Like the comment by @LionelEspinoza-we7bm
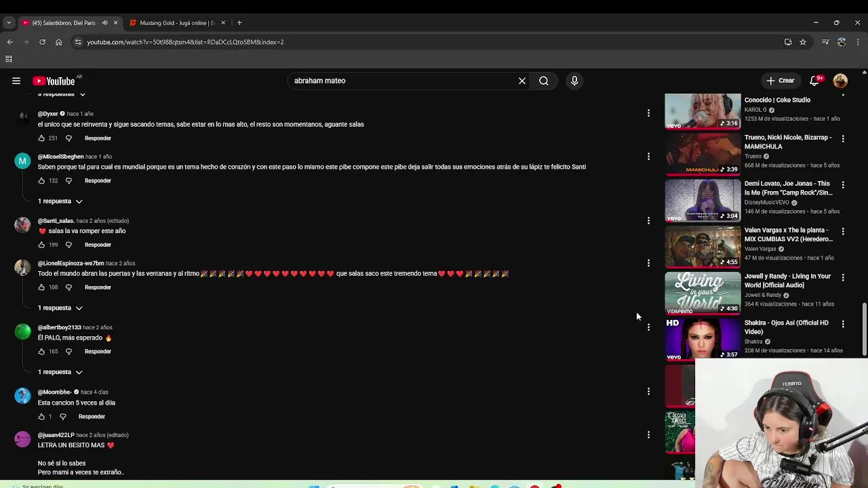This screenshot has height=488, width=868. (41, 287)
